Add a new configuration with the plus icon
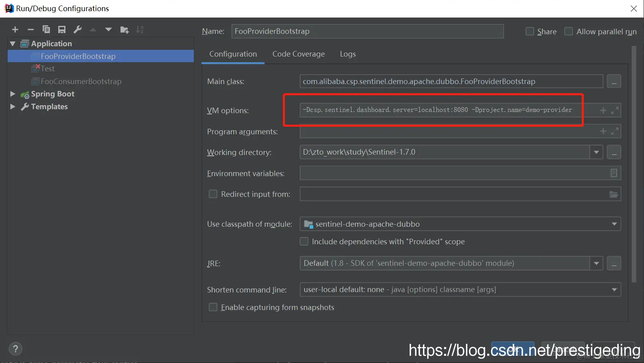Viewport: 644px width, 363px height. 15,29
